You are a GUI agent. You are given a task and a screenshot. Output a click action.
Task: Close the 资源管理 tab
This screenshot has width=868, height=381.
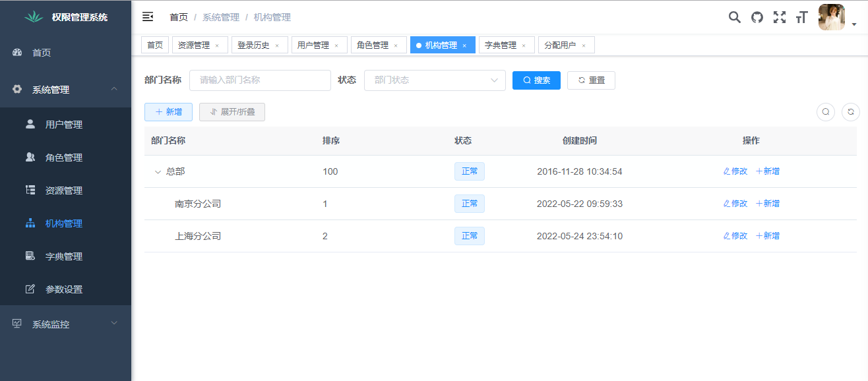(x=217, y=45)
